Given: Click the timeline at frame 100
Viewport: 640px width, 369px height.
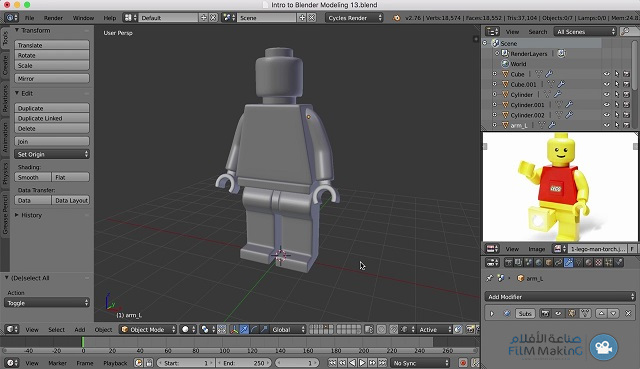Looking at the screenshot, I should point(224,343).
